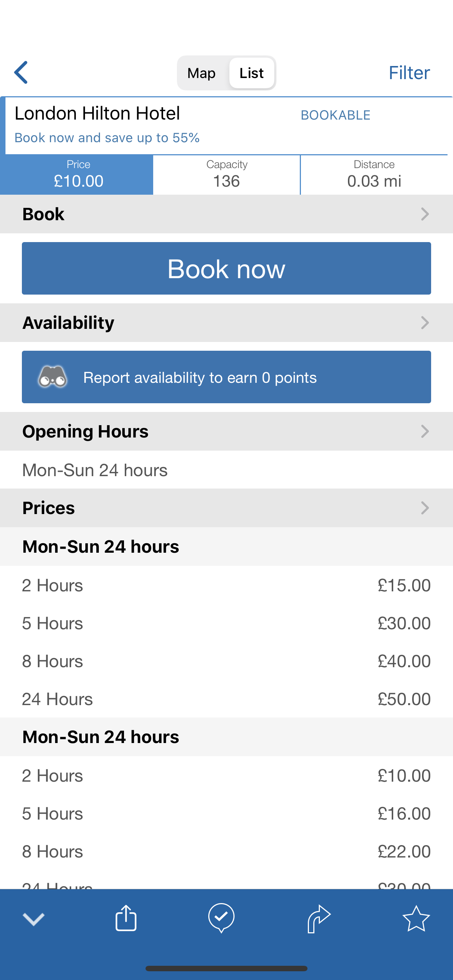Tap the binoculars icon

53,377
